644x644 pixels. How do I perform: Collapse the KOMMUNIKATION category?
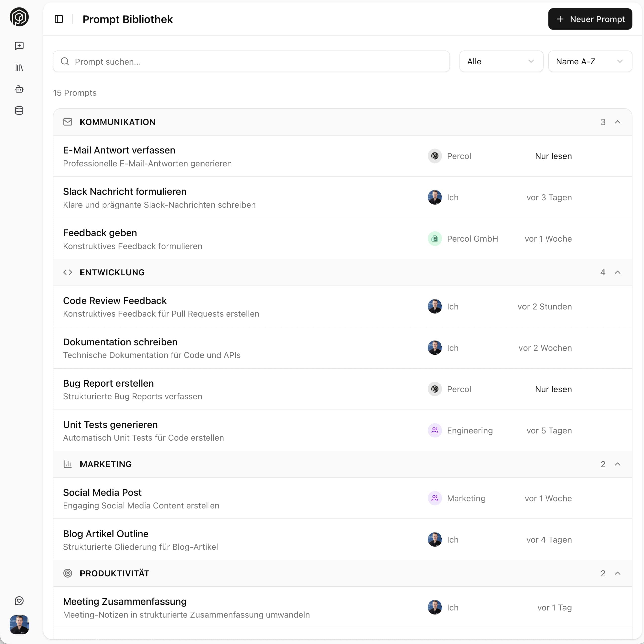click(x=618, y=122)
